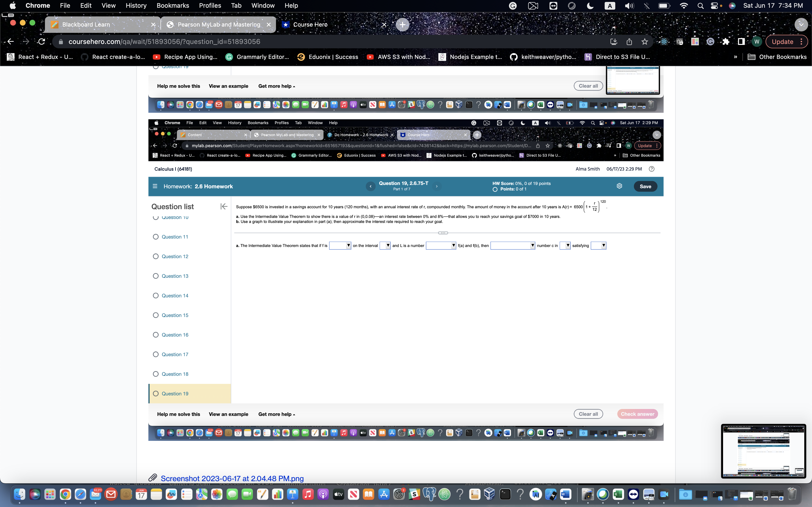Collapse the Question list panel
The height and width of the screenshot is (507, 812).
point(224,206)
